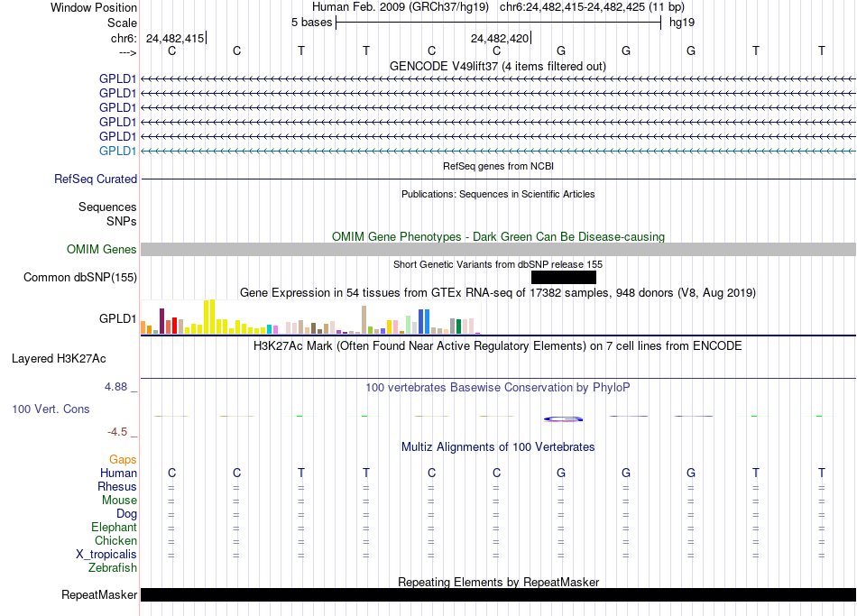
Task: Click the orange Gaps label
Action: point(123,460)
